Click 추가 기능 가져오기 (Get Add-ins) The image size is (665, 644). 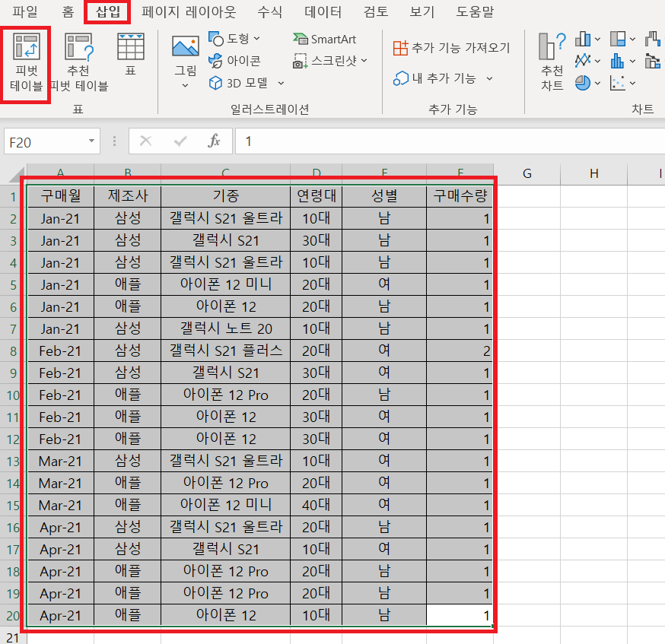pyautogui.click(x=451, y=47)
